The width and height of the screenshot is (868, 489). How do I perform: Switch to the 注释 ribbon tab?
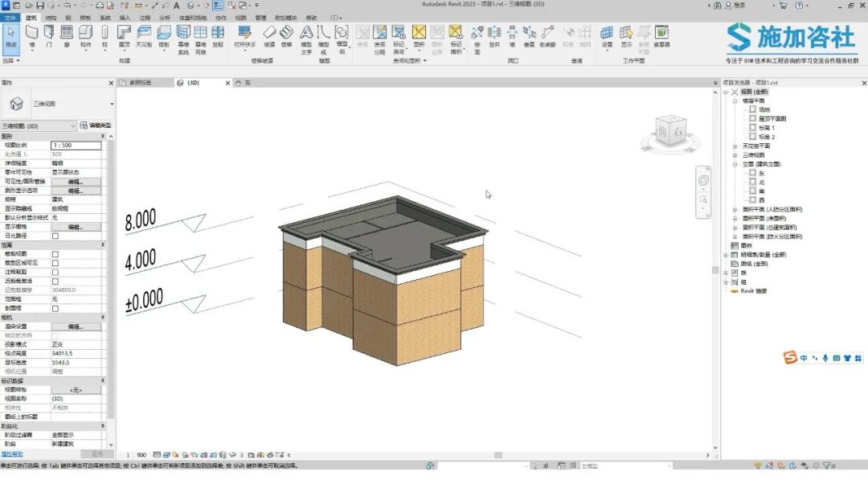pos(145,18)
